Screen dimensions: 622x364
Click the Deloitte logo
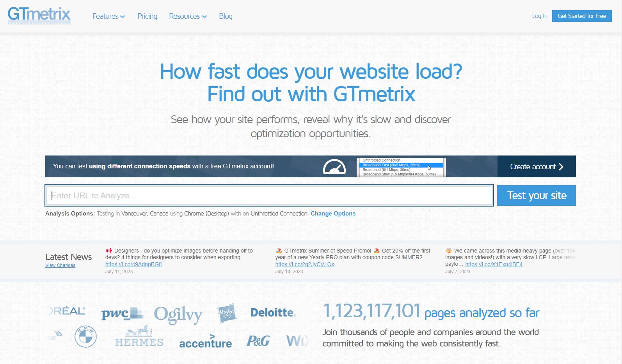(273, 313)
